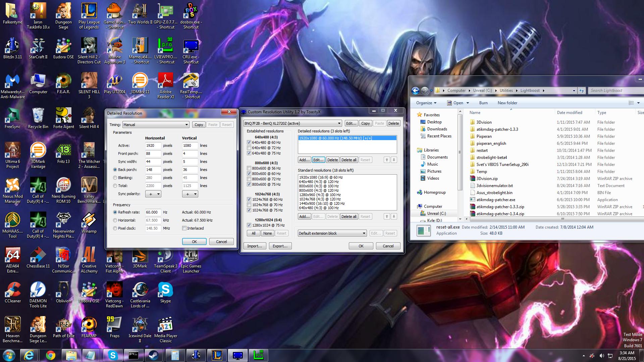Click the Explorer back navigation arrow
The height and width of the screenshot is (362, 644).
pos(415,90)
